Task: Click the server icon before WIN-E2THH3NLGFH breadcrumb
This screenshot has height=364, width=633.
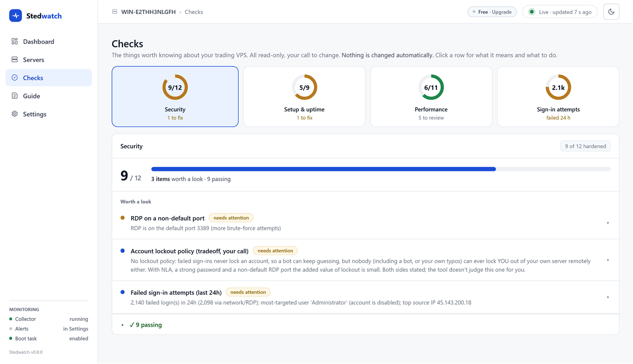Action: coord(114,12)
